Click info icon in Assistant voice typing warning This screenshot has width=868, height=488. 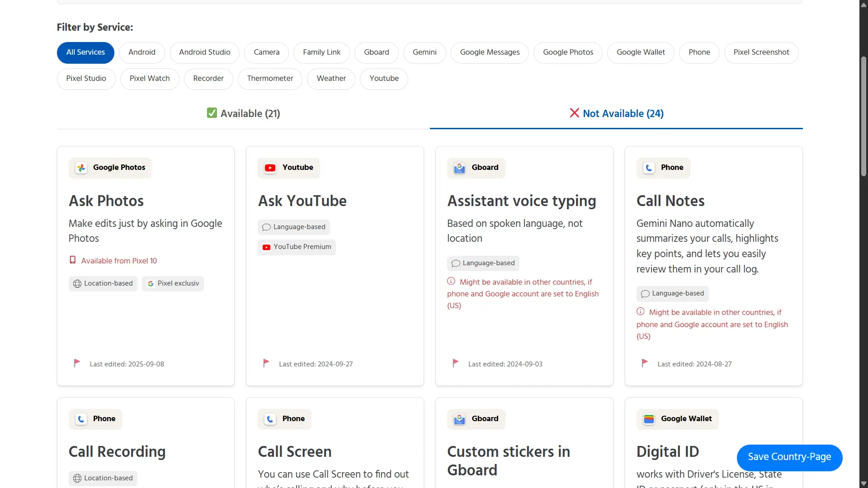(x=451, y=281)
